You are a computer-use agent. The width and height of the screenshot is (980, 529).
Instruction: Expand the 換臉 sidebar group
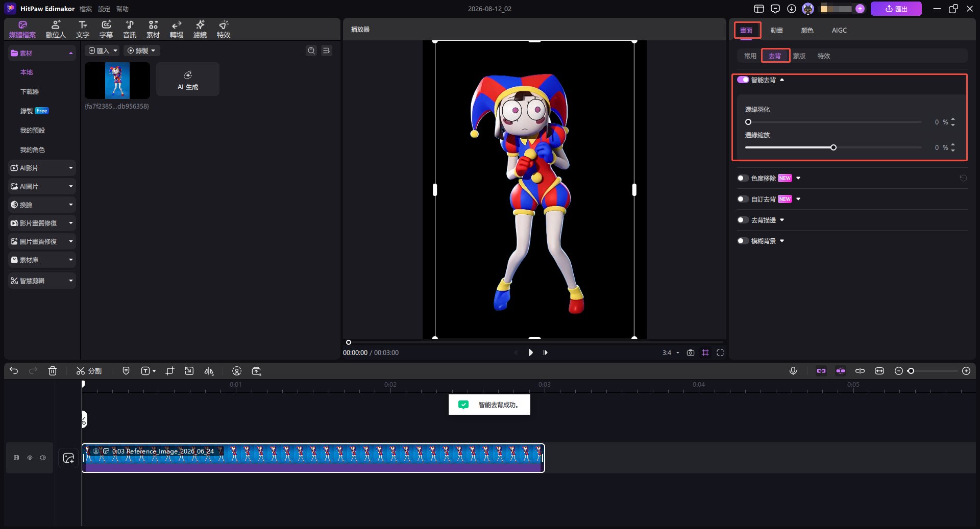pyautogui.click(x=42, y=205)
